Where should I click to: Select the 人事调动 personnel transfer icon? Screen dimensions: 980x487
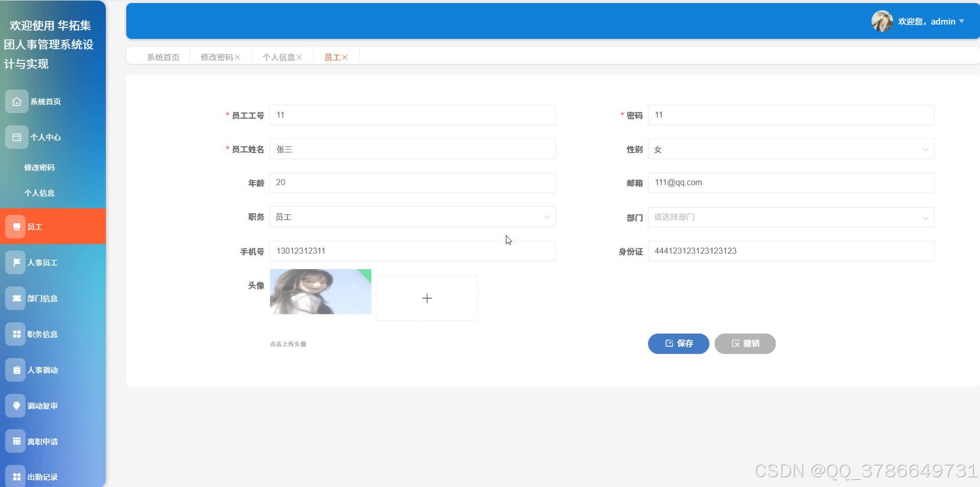16,369
